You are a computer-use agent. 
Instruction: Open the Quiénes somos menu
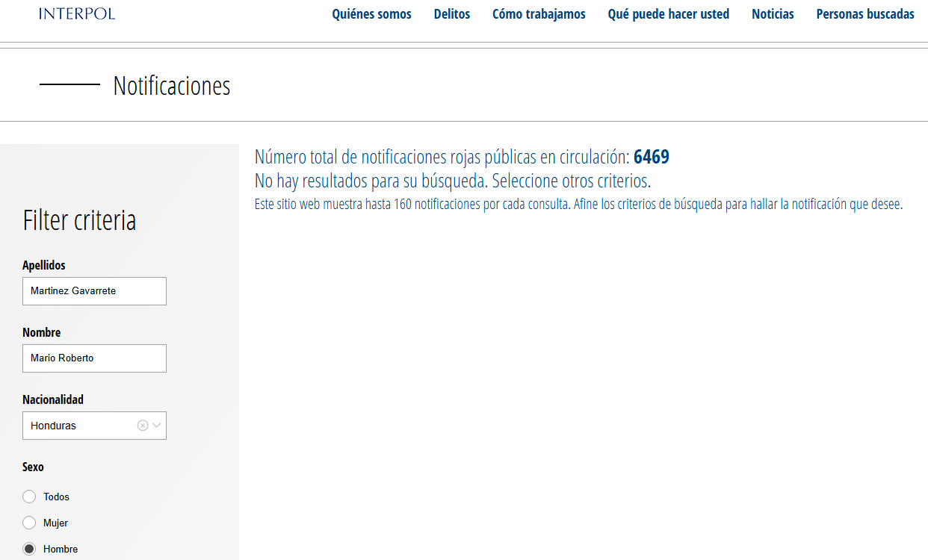(371, 14)
